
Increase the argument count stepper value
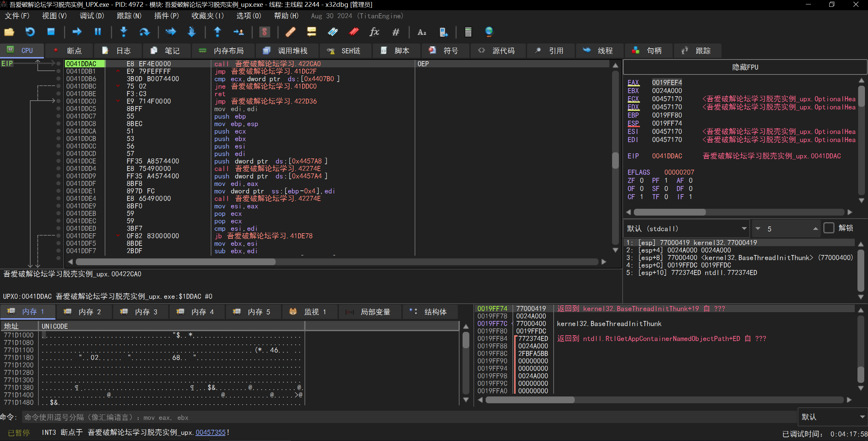point(815,228)
